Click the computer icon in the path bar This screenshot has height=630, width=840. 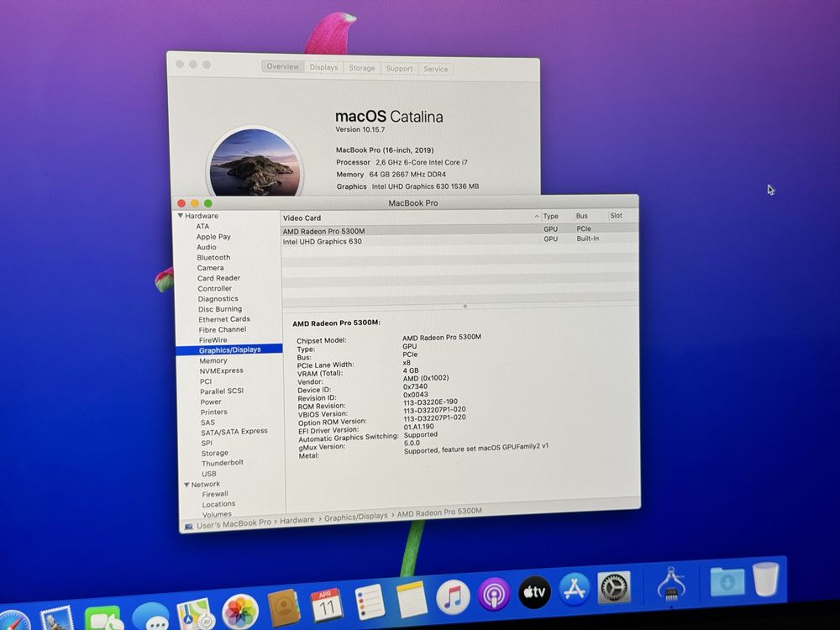click(x=188, y=527)
